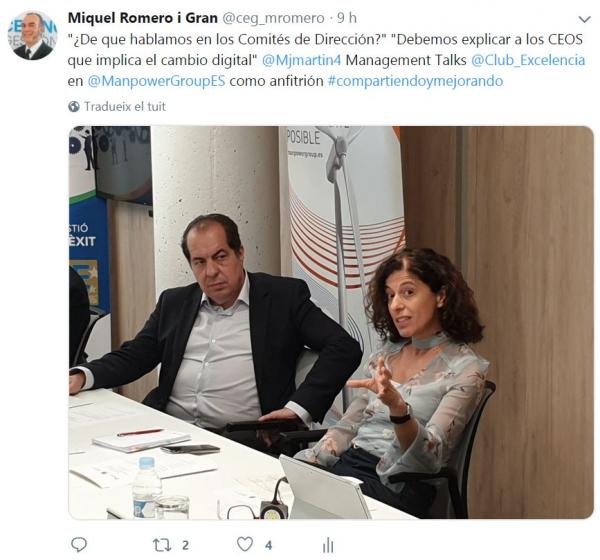Screen dimensions: 600x560
Task: Open the @Mjmartin4 mention
Action: pos(301,60)
